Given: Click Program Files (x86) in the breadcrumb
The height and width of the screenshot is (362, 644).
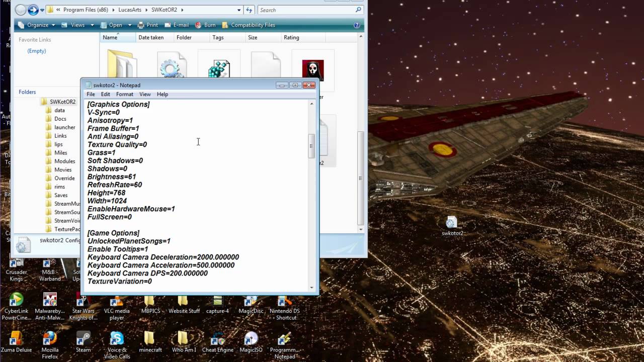Looking at the screenshot, I should click(x=85, y=10).
